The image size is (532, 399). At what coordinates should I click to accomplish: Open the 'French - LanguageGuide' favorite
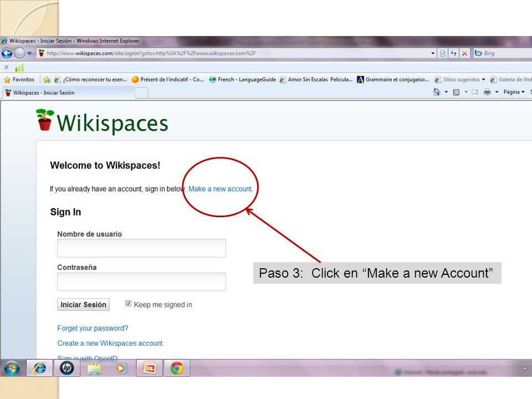(243, 79)
